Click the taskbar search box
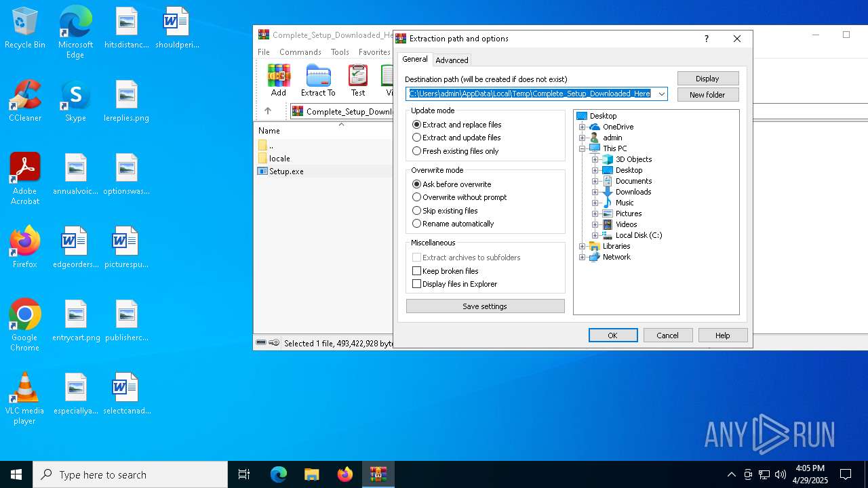This screenshot has width=868, height=488. tap(130, 474)
